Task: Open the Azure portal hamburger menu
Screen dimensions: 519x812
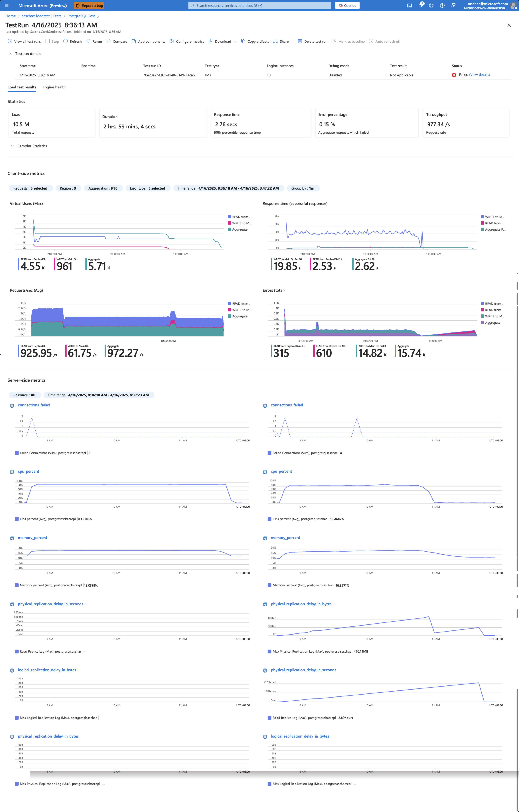Action: tap(6, 5)
